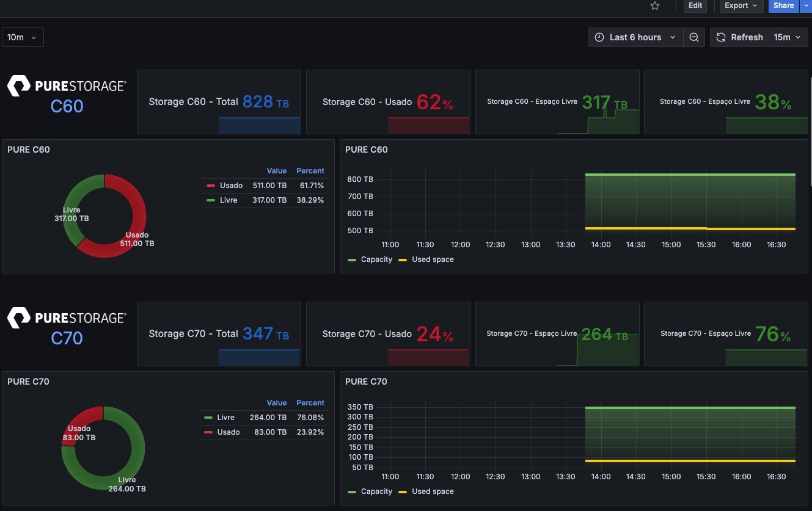Select the Storage C70 - Espaço Livre 76% stat

click(726, 334)
